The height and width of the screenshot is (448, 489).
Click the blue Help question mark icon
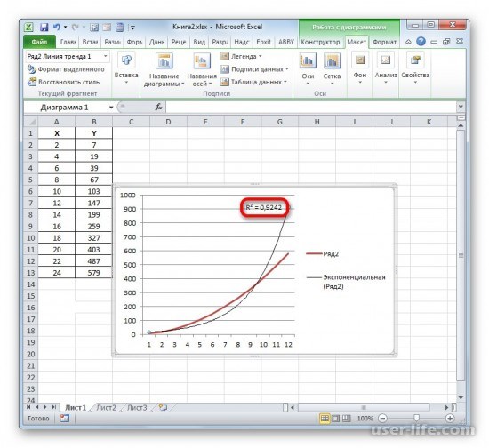point(421,42)
